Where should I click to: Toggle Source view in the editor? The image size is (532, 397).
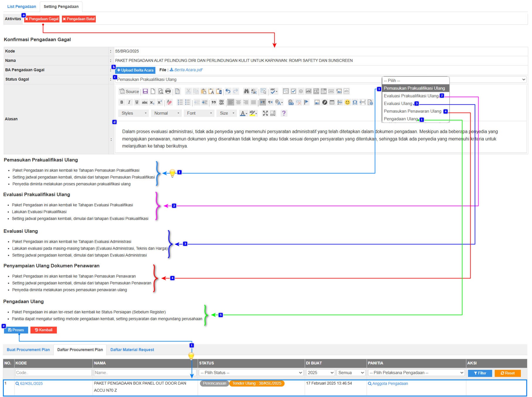click(129, 91)
